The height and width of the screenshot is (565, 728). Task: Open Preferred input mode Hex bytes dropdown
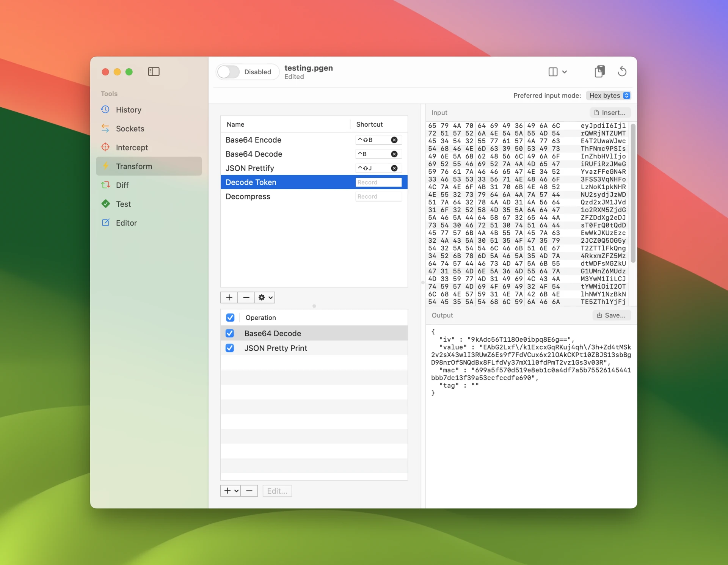[x=609, y=96]
